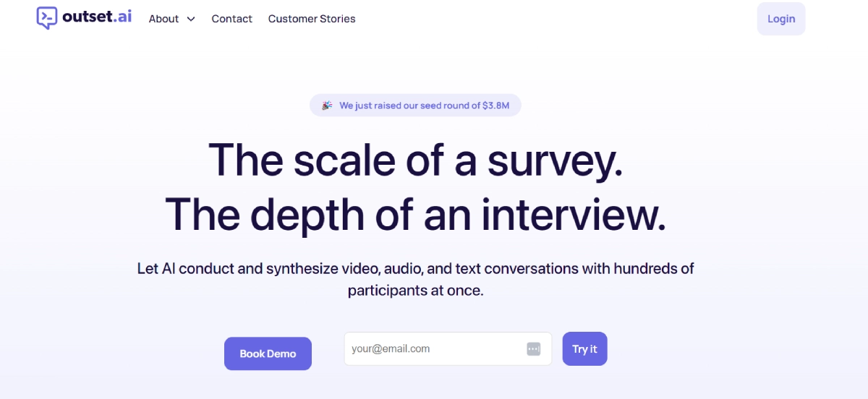Image resolution: width=868 pixels, height=399 pixels.
Task: Go to the Contact page
Action: [231, 19]
